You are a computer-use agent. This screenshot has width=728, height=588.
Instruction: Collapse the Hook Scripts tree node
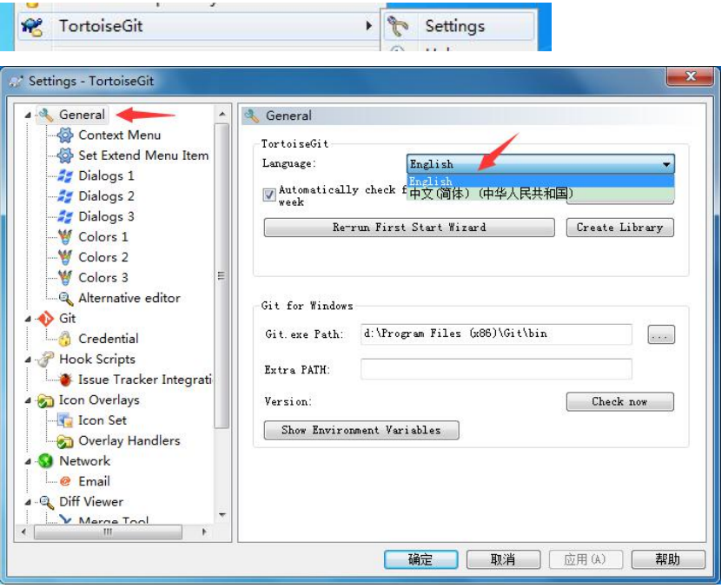(28, 360)
